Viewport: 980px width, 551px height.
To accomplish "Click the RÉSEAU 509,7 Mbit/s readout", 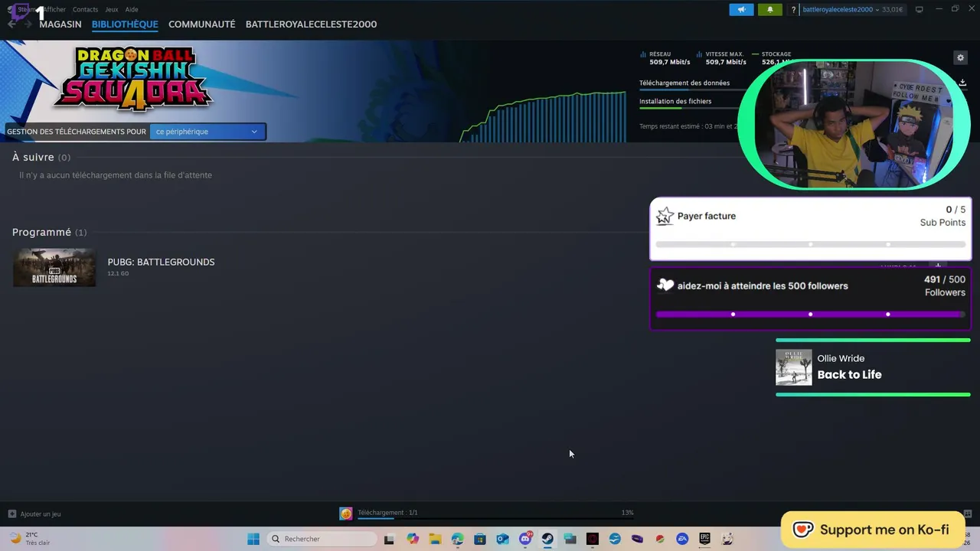I will coord(665,58).
